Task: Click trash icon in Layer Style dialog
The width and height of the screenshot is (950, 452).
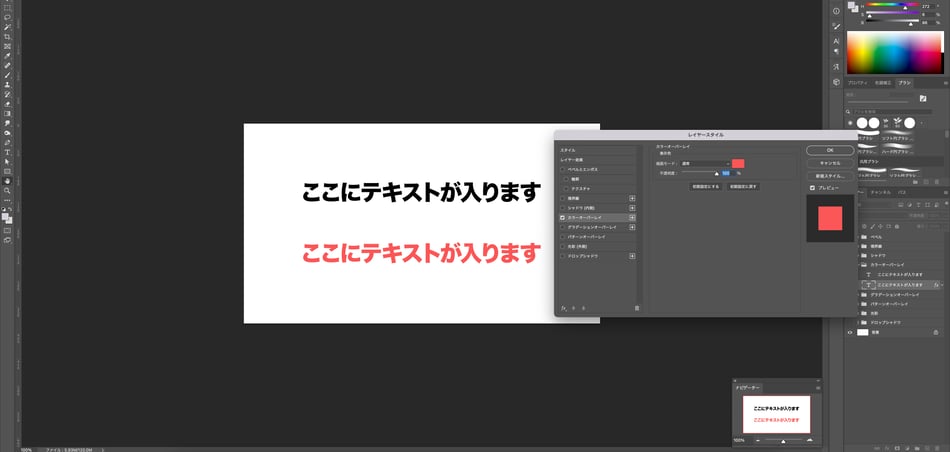Action: pyautogui.click(x=637, y=308)
